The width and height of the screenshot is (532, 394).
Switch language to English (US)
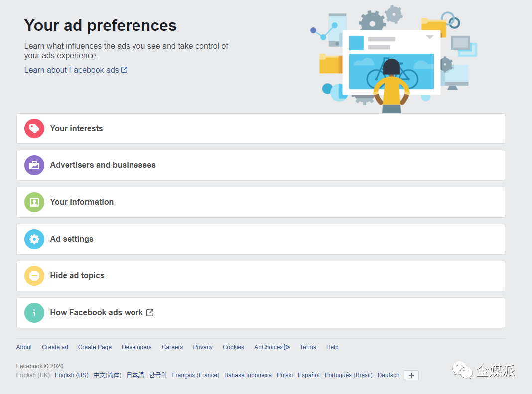[72, 375]
